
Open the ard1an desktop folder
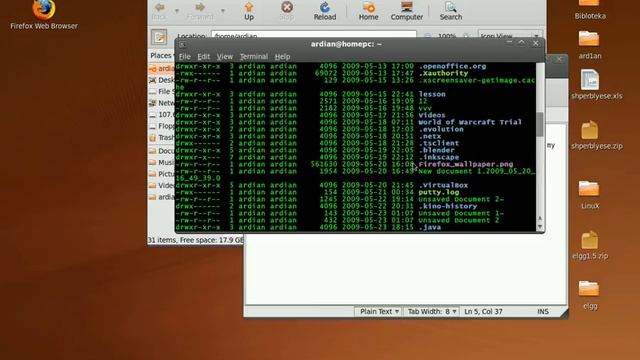589,45
